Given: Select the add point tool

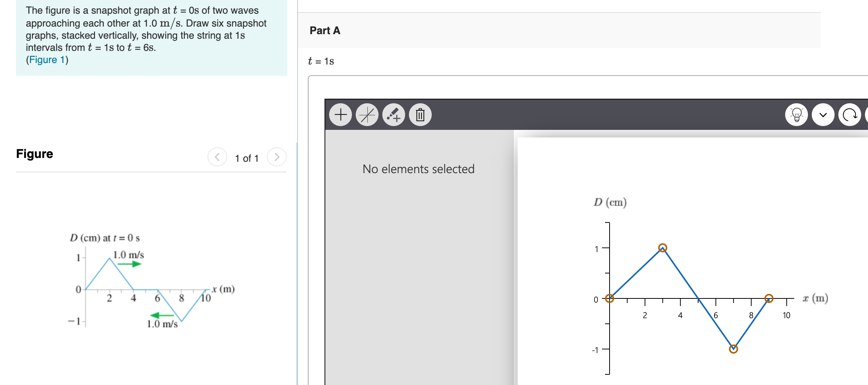Looking at the screenshot, I should click(x=340, y=114).
